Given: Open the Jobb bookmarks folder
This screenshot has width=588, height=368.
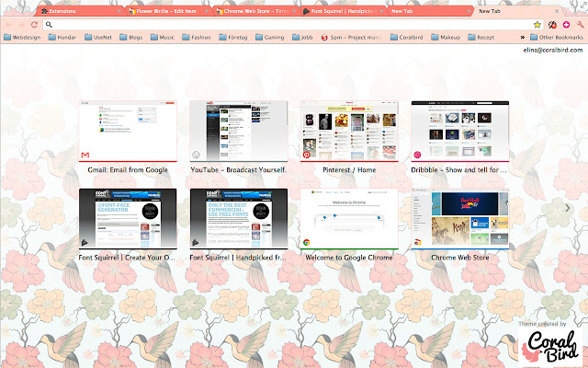Looking at the screenshot, I should tap(302, 37).
